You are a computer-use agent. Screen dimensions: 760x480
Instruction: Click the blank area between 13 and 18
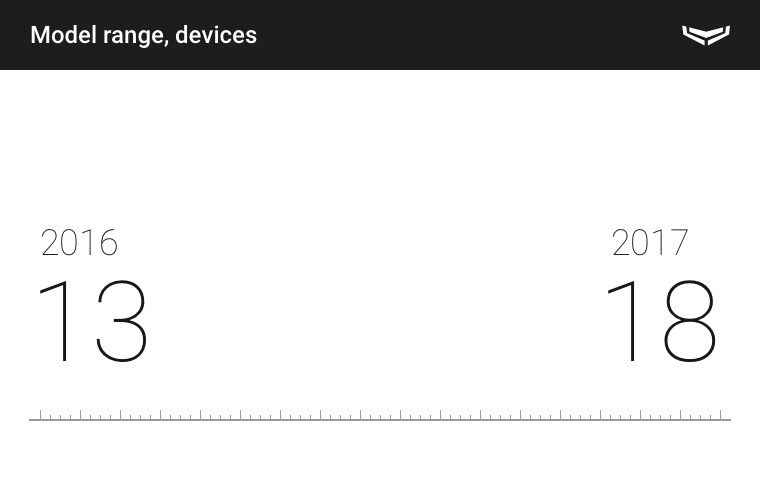pyautogui.click(x=380, y=321)
